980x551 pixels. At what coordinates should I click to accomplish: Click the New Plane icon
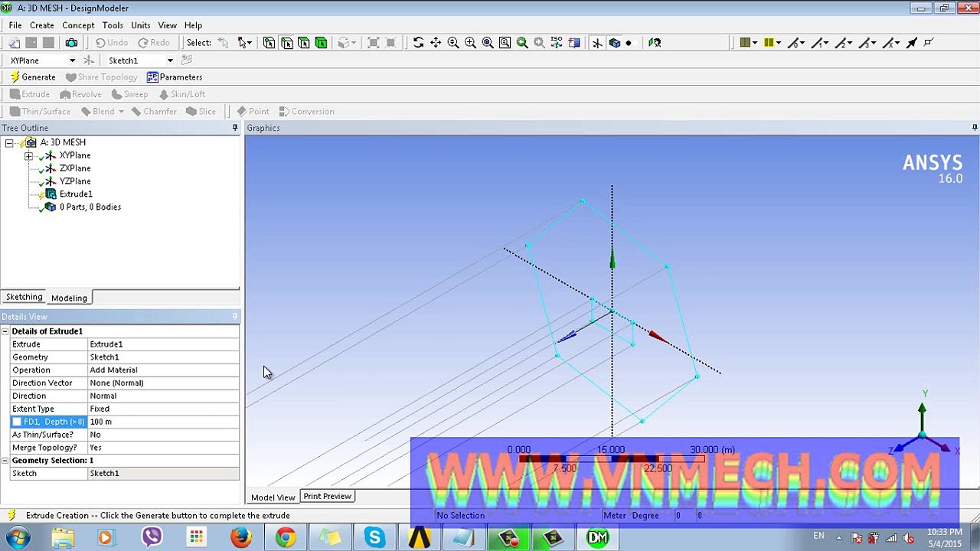point(89,60)
